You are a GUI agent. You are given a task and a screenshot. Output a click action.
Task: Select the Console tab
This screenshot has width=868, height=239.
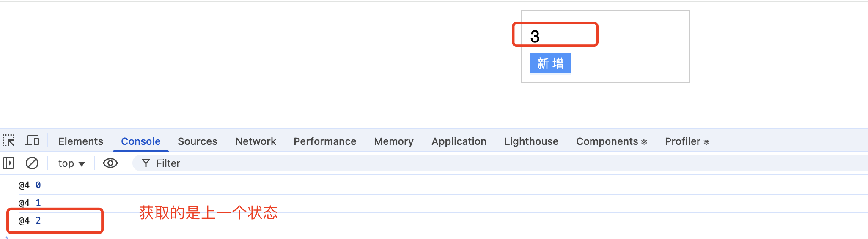coord(141,141)
